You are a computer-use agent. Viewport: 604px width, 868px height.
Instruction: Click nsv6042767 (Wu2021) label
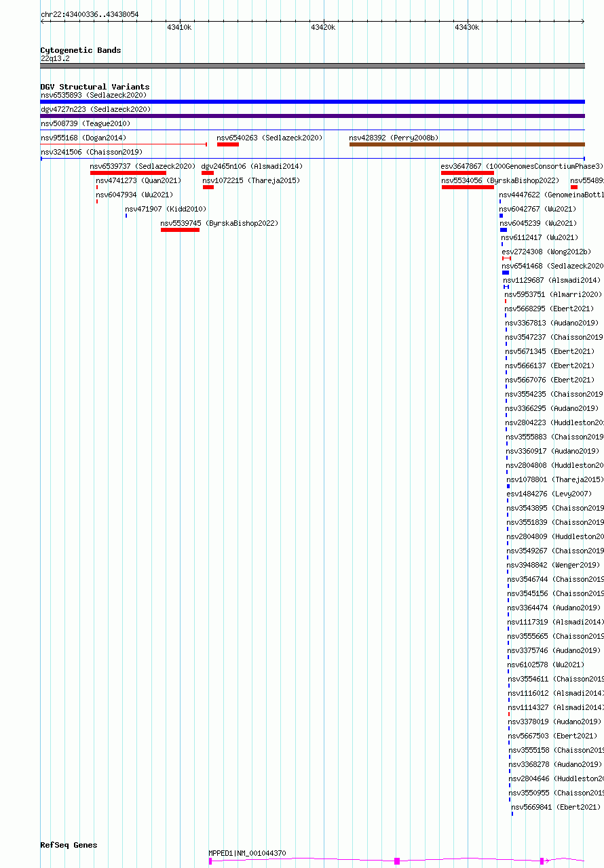pyautogui.click(x=538, y=209)
